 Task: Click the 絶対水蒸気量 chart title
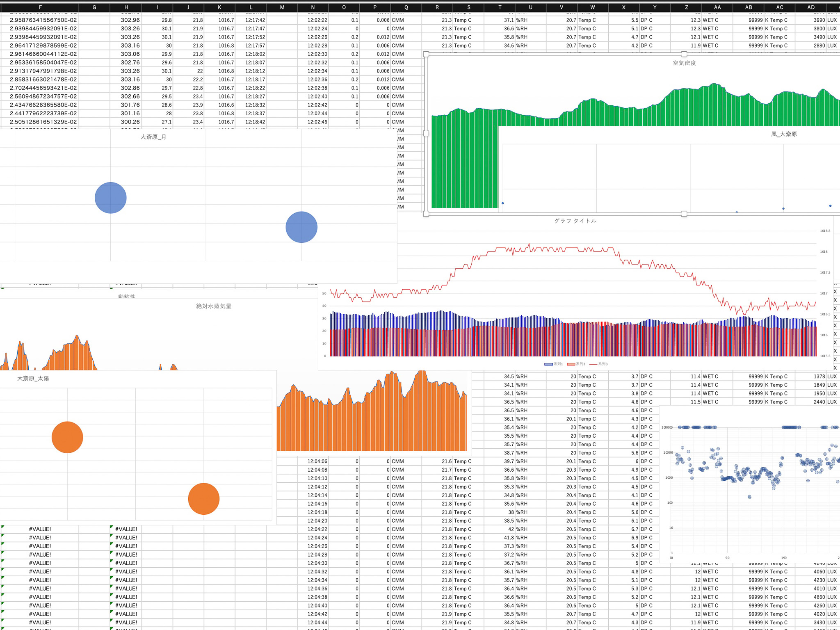click(x=214, y=306)
